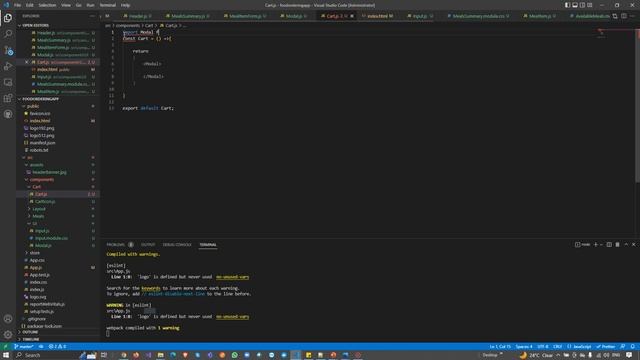640x360 pixels.
Task: Click the Spaces: 4 indentation setting
Action: 524,347
